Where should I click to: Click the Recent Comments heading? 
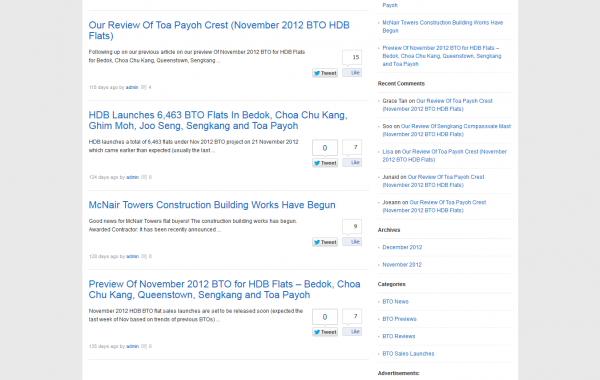tap(401, 83)
